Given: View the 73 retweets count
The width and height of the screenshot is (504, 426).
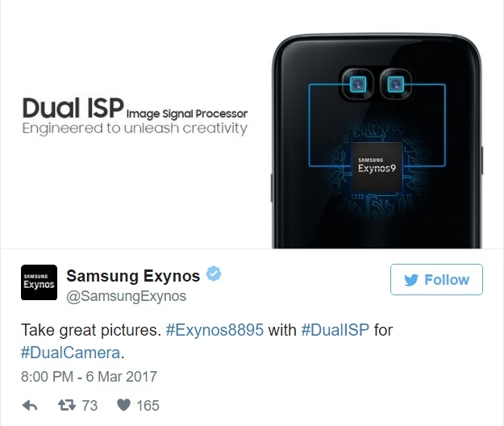Looking at the screenshot, I should pyautogui.click(x=90, y=405).
